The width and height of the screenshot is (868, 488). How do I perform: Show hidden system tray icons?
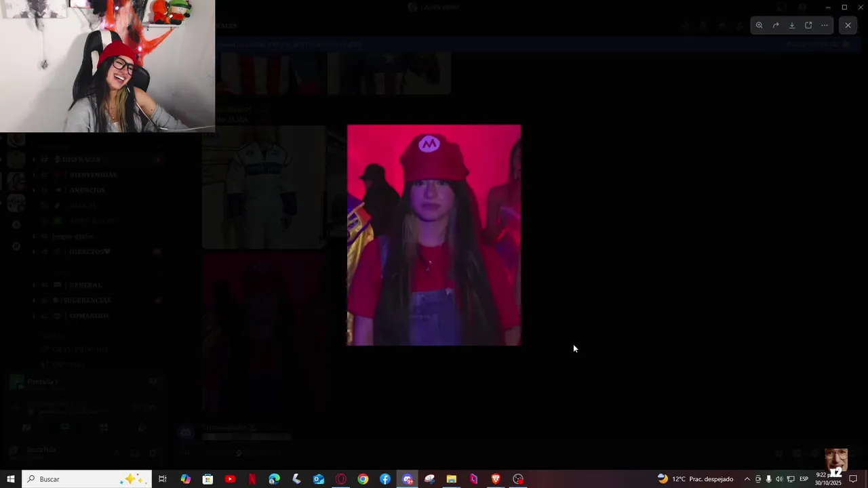point(747,479)
